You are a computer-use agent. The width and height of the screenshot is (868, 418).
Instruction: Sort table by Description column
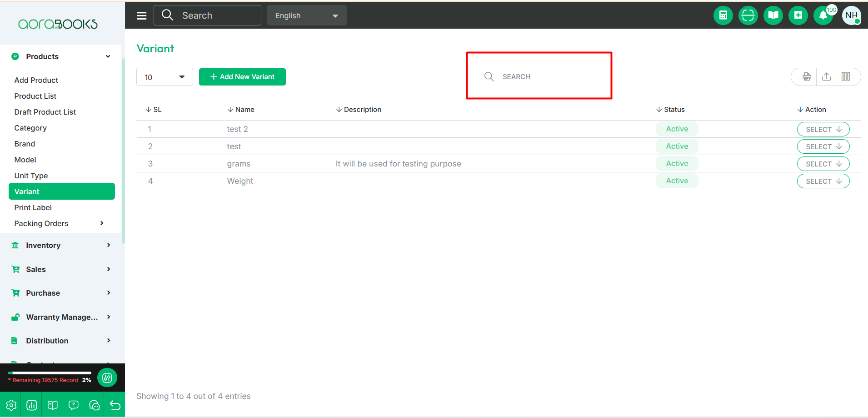[359, 110]
